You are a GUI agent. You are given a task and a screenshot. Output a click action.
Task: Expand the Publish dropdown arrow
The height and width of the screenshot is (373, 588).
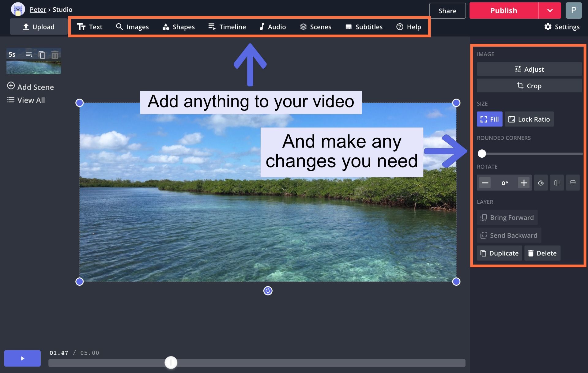tap(550, 11)
